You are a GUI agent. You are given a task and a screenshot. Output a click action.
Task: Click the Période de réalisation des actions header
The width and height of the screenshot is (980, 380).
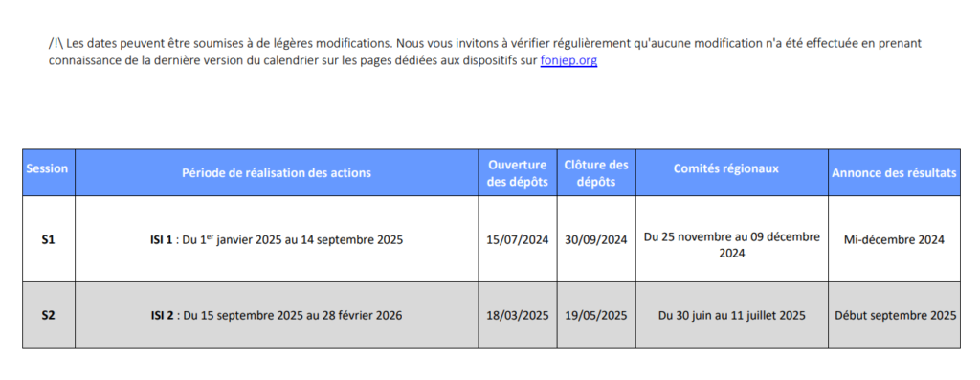[277, 172]
